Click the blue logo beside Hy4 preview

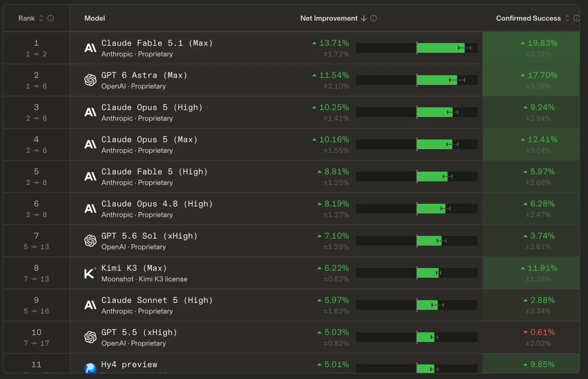[x=90, y=368]
